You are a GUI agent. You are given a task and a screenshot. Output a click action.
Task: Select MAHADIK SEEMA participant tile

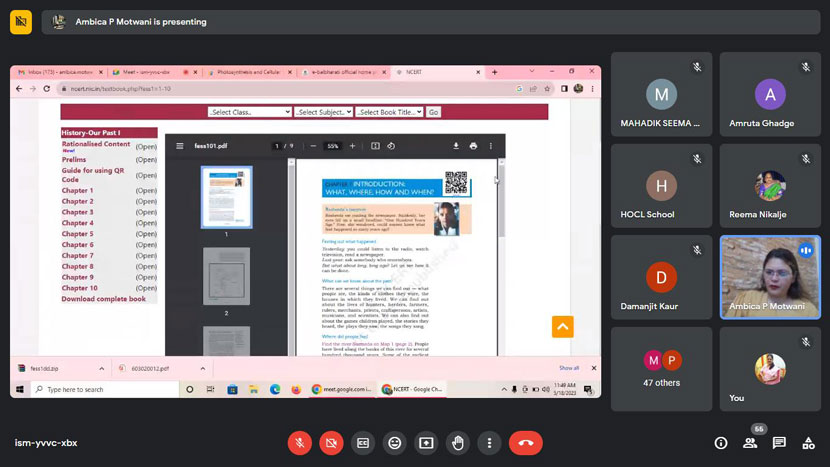coord(662,94)
